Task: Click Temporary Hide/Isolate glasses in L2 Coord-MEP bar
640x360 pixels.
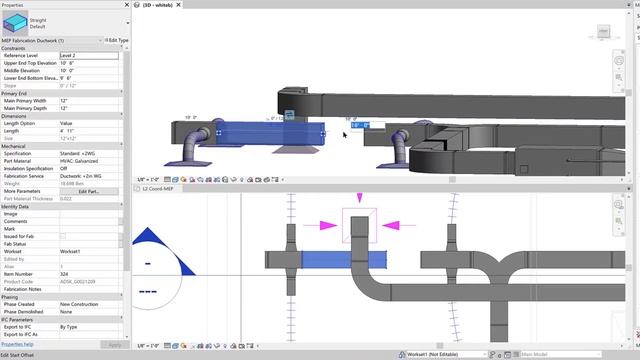Action: 217,346
